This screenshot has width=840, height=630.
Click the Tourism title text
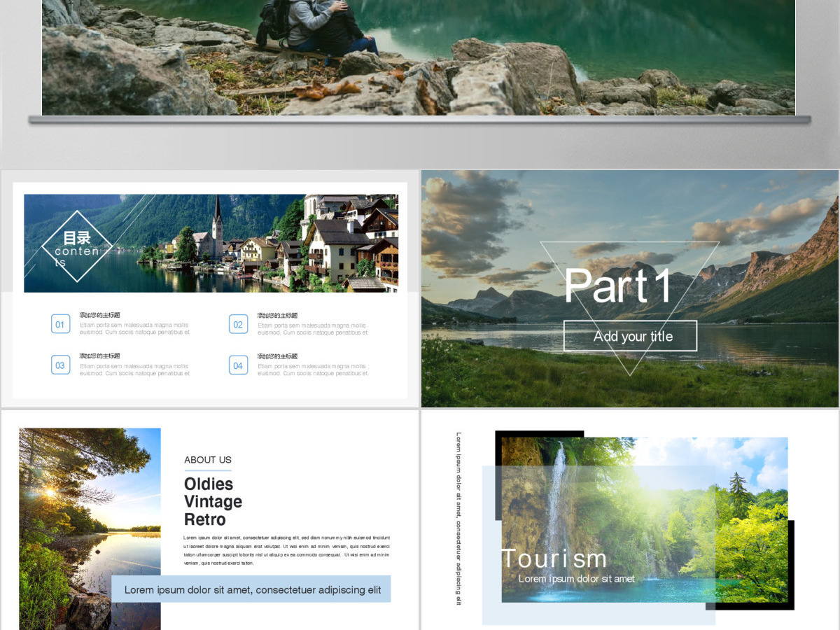(x=554, y=559)
